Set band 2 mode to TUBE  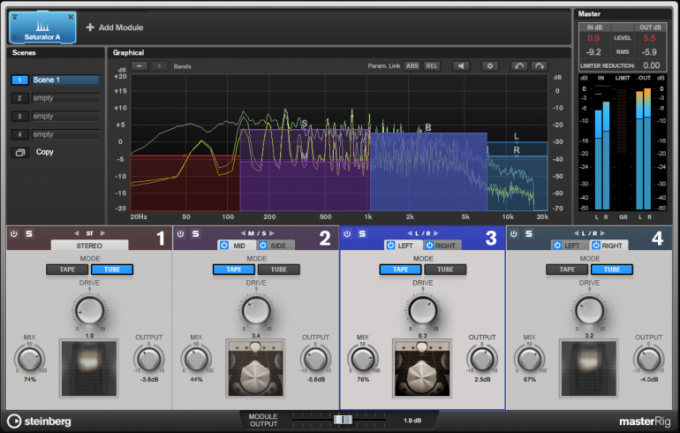(278, 269)
